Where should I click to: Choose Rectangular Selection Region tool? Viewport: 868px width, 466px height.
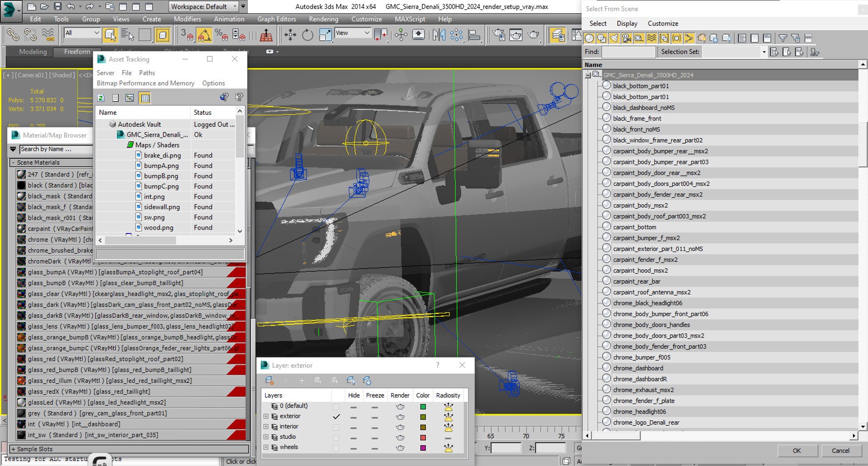tap(145, 35)
